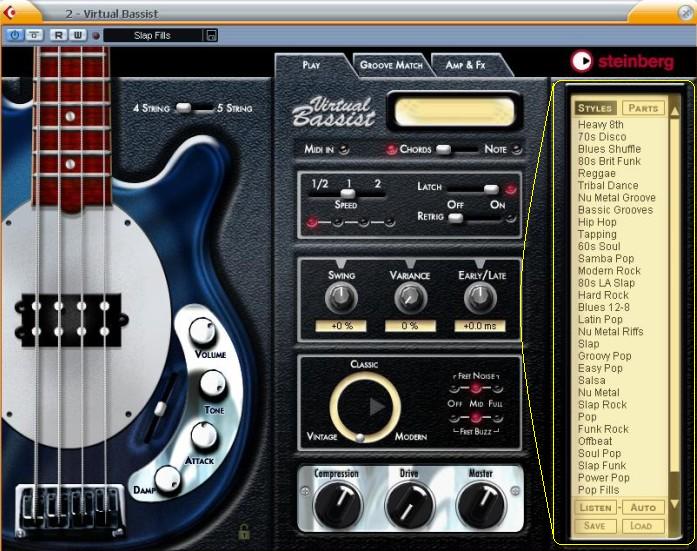Click the Drive knob

409,503
